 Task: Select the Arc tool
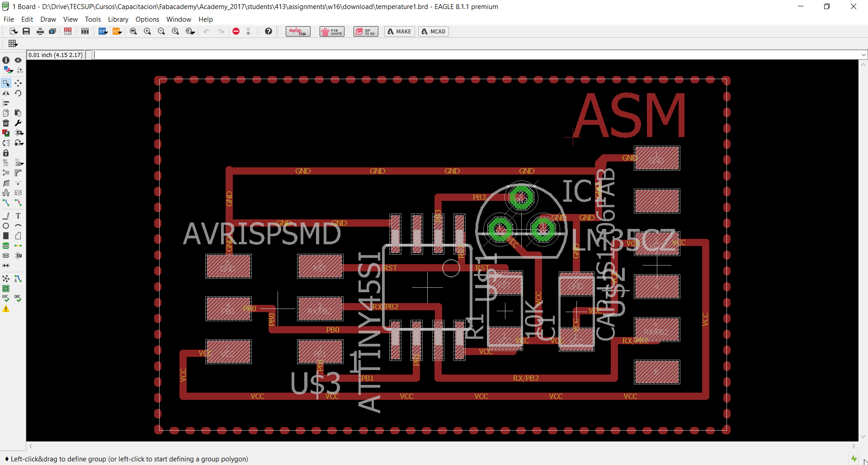pyautogui.click(x=18, y=226)
